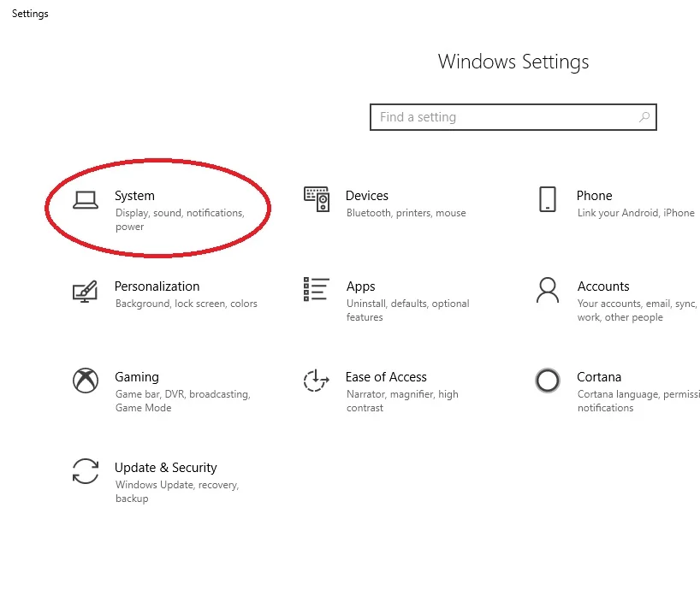Click 'Display, sound, notifications, power' text
The height and width of the screenshot is (608, 700).
click(x=180, y=220)
